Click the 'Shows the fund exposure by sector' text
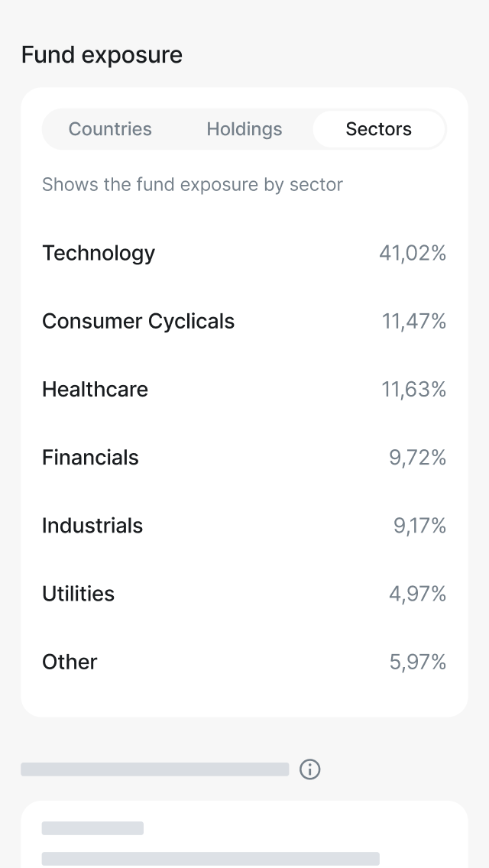This screenshot has height=868, width=489. (193, 184)
